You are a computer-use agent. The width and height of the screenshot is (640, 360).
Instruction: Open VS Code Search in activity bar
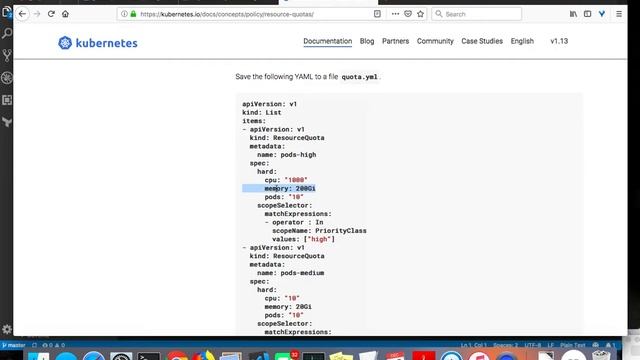7,33
